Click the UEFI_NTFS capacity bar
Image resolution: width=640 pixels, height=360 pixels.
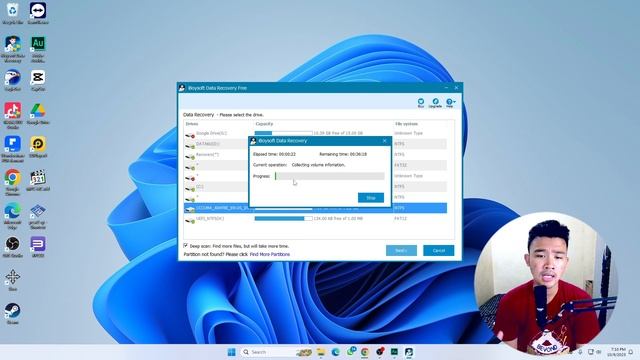pyautogui.click(x=283, y=219)
